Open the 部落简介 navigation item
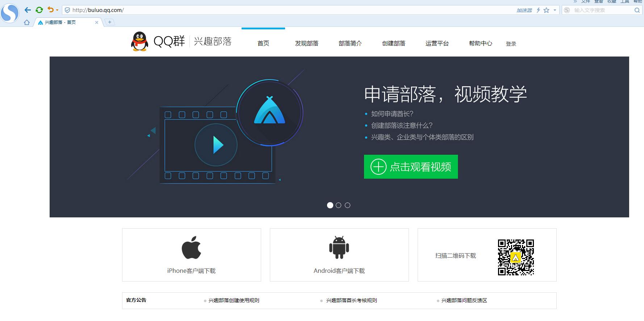The width and height of the screenshot is (644, 321). (x=350, y=43)
